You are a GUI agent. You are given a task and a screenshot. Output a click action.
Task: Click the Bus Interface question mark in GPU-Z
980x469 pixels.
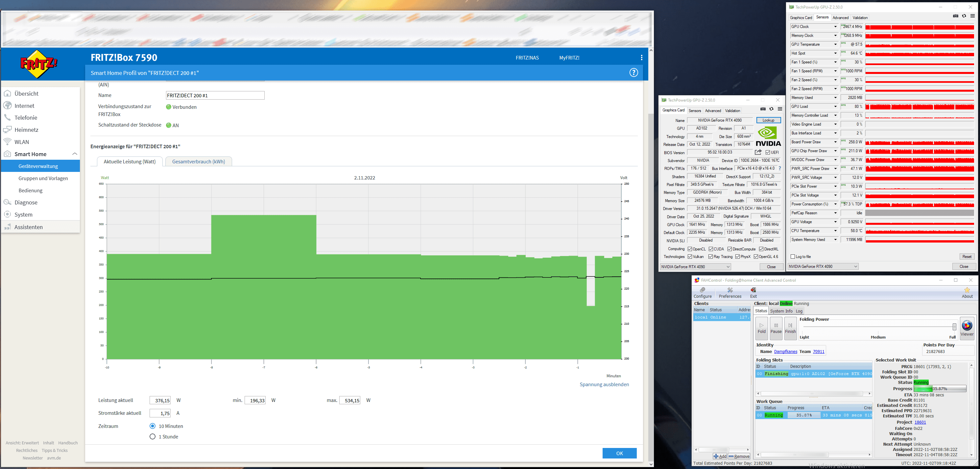coord(779,168)
